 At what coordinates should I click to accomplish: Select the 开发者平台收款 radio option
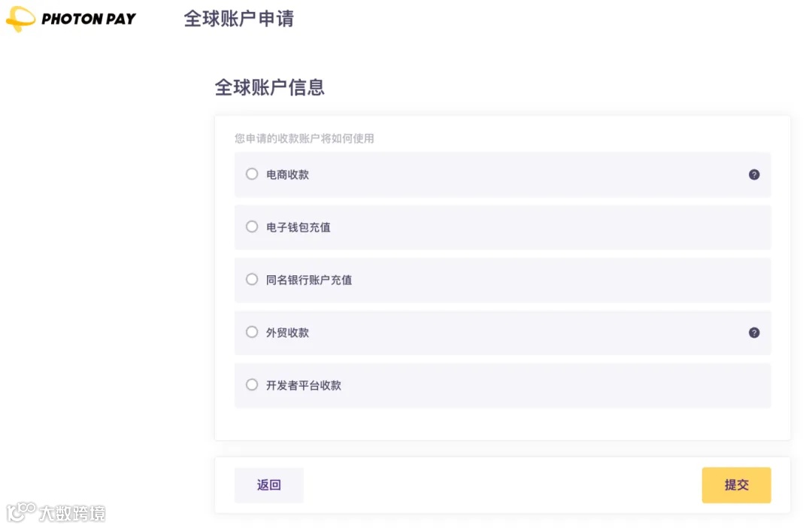point(252,384)
